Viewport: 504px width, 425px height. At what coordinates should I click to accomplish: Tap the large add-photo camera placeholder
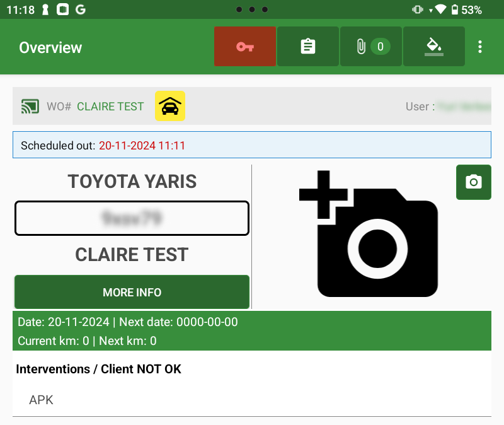click(x=368, y=234)
